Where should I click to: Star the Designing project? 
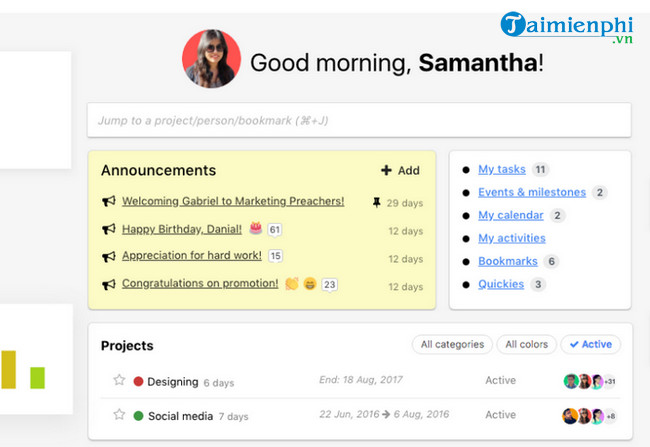(x=119, y=380)
